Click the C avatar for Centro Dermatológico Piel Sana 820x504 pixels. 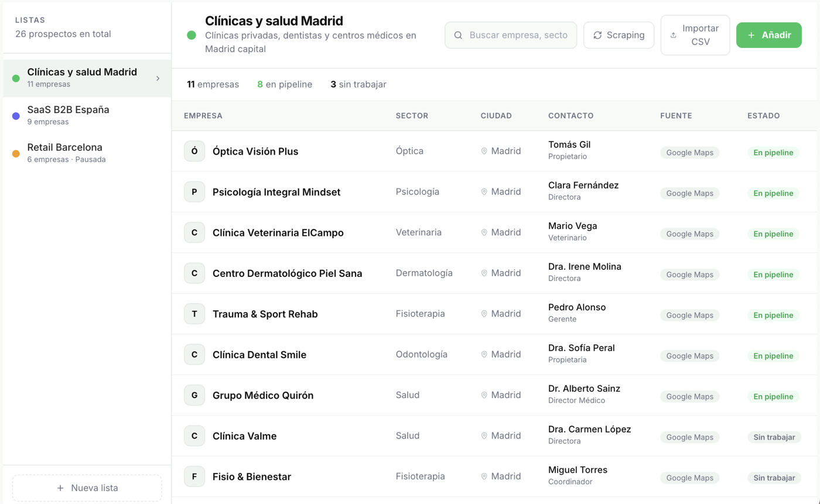pos(194,273)
